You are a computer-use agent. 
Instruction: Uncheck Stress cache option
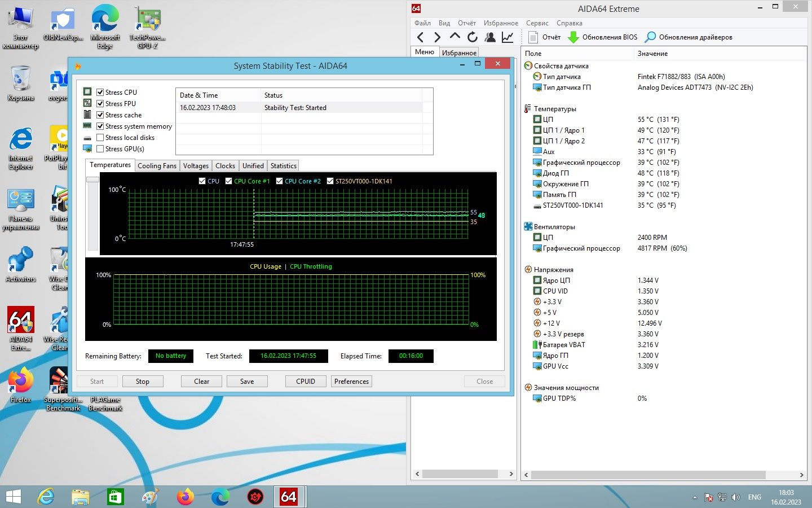click(100, 115)
